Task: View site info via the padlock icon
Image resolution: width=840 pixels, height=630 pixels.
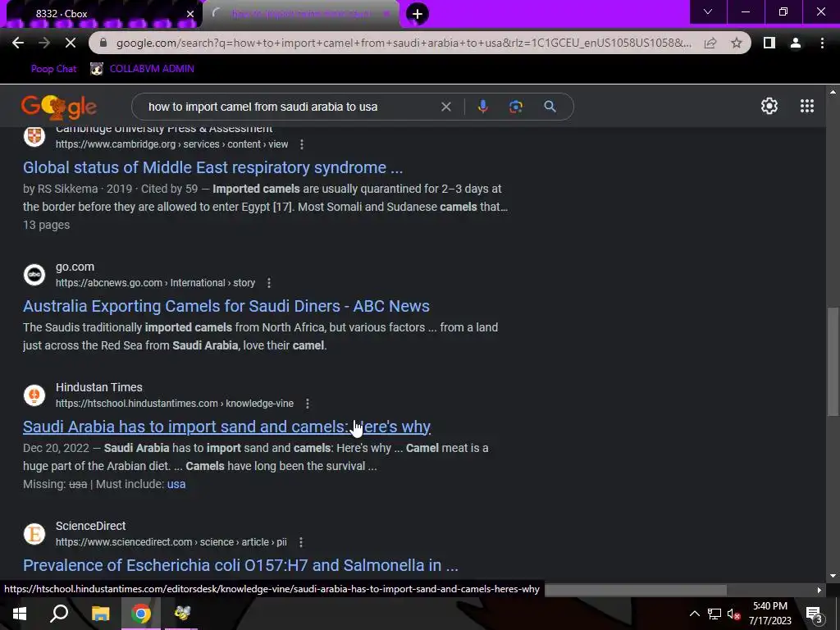Action: [x=104, y=43]
